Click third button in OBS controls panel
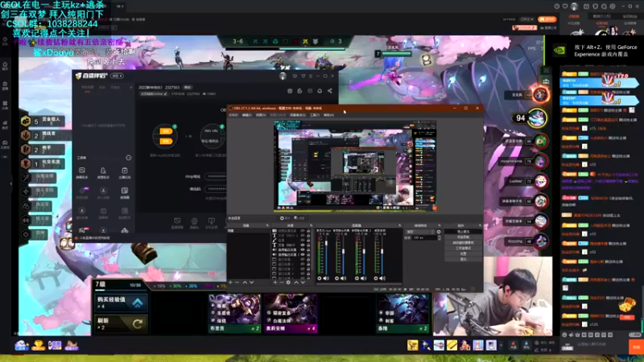644x362 pixels. click(464, 243)
